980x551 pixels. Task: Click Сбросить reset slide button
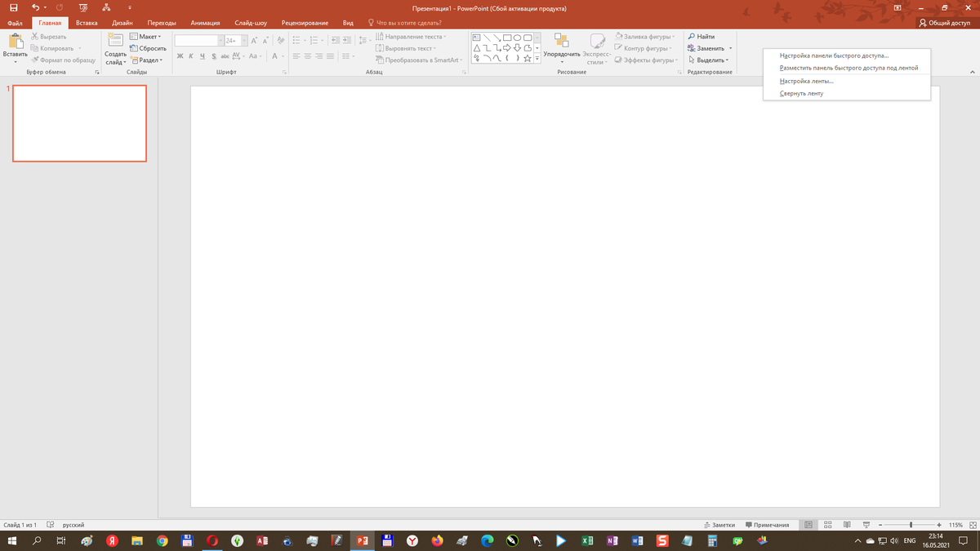click(x=149, y=48)
